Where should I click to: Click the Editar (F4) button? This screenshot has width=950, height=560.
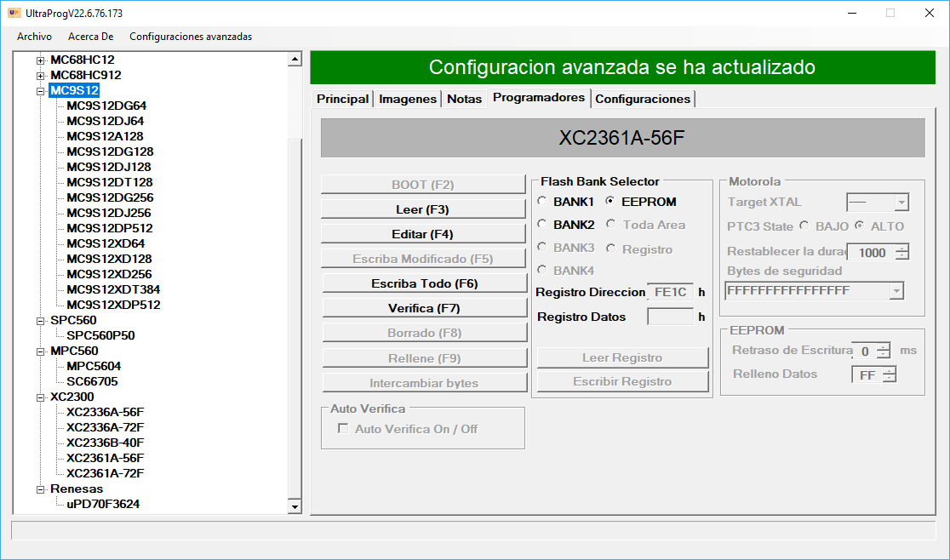(x=424, y=234)
